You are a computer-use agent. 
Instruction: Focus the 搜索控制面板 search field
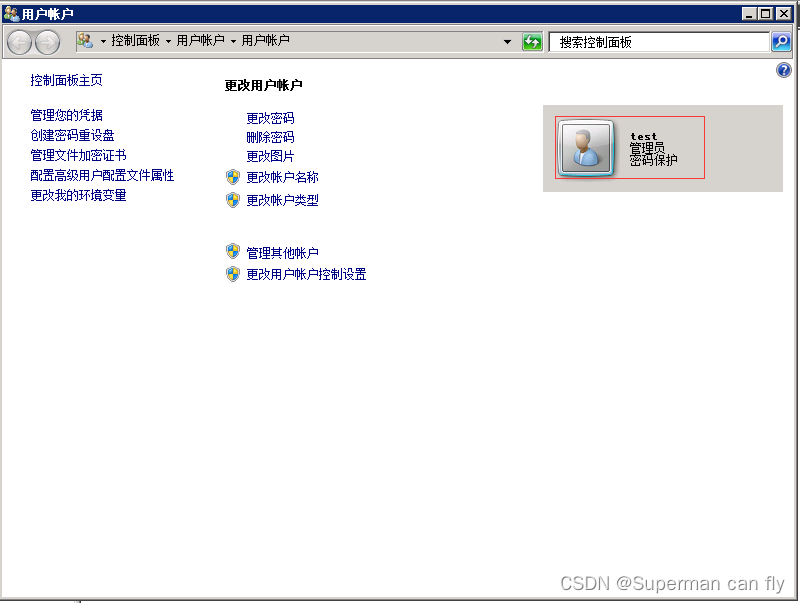pos(659,42)
